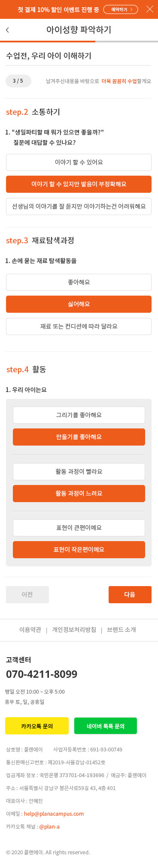This screenshot has width=158, height=868.
Task: Select the 싫어해요 answer
Action: click(79, 304)
